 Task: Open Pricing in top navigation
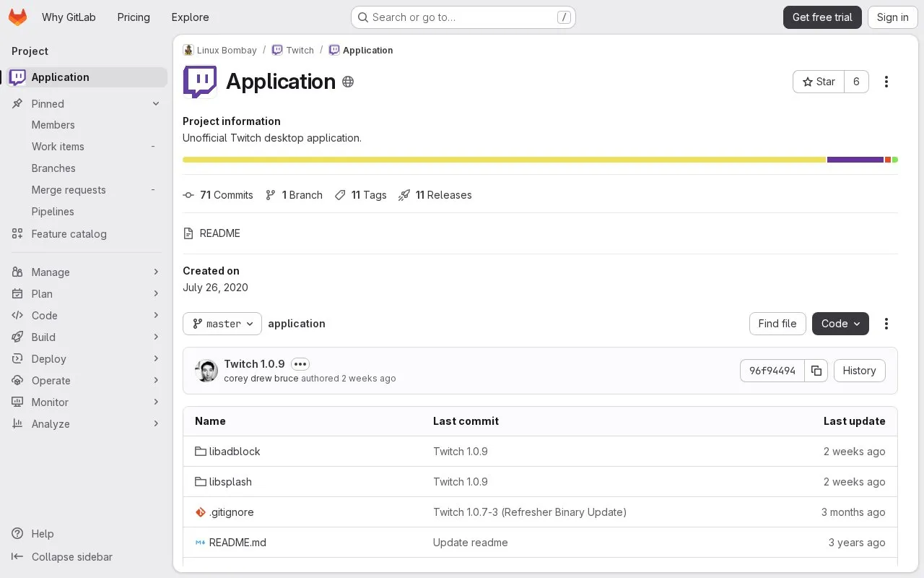[x=134, y=17]
